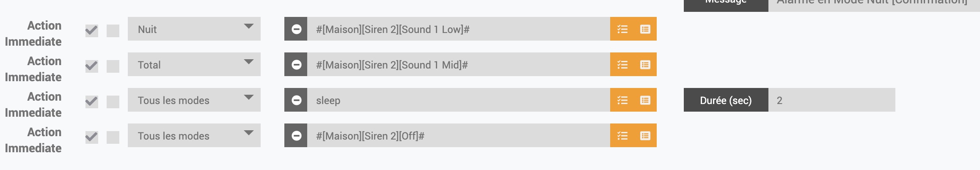
Task: Edit the Siren 2 Sound 1 Mid command field
Action: (459, 64)
